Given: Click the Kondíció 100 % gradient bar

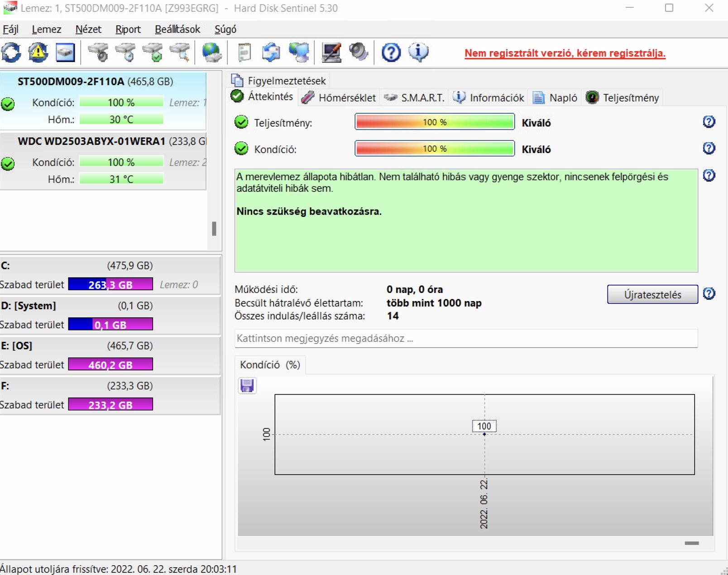Looking at the screenshot, I should point(435,149).
